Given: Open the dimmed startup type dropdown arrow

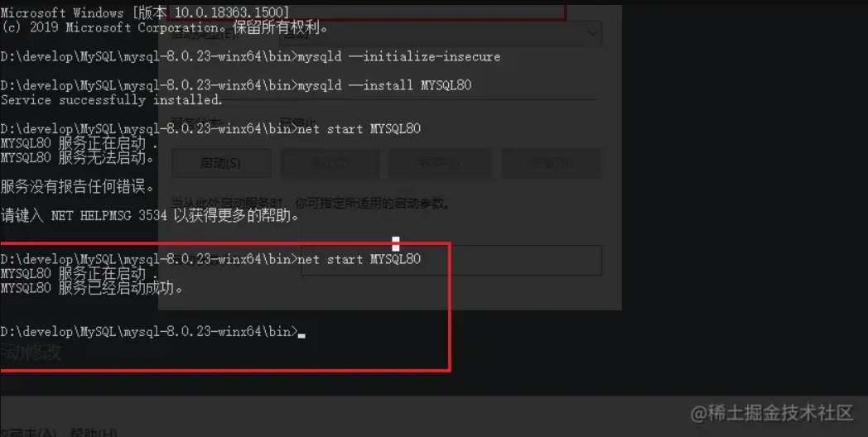Looking at the screenshot, I should pos(593,32).
